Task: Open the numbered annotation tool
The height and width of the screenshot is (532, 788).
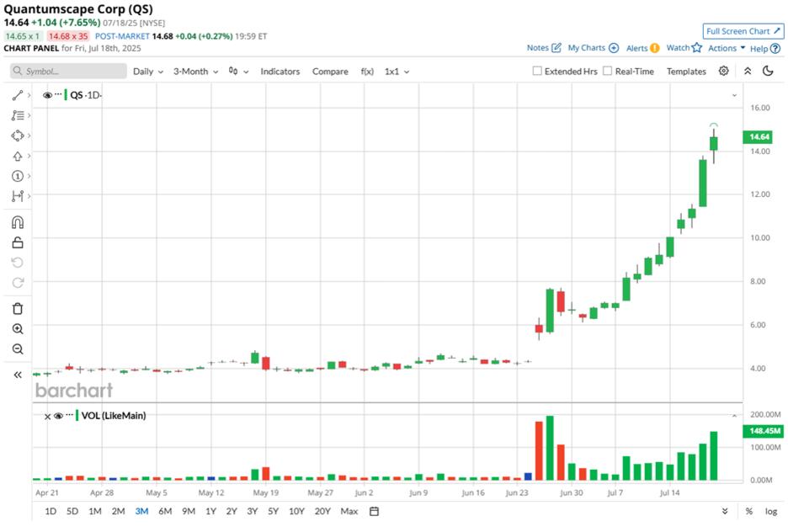Action: click(18, 176)
